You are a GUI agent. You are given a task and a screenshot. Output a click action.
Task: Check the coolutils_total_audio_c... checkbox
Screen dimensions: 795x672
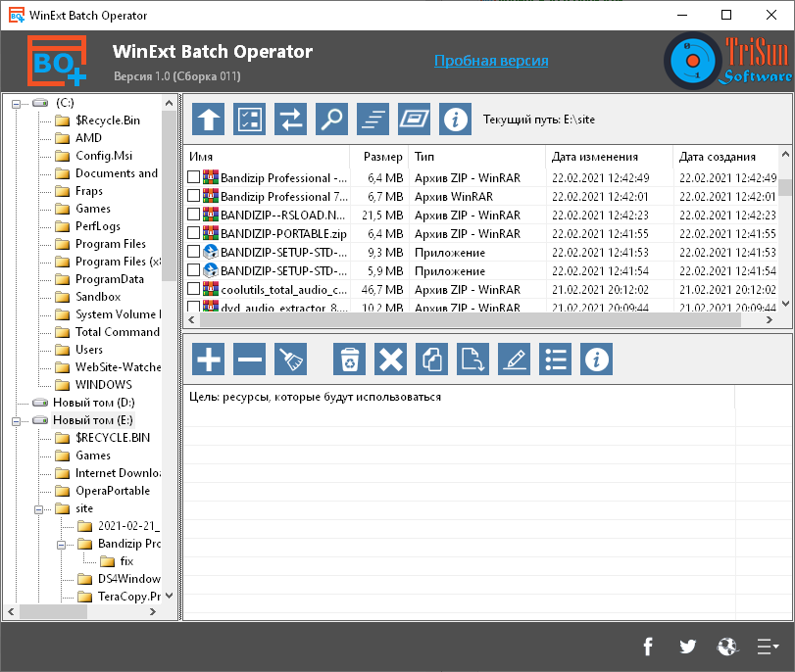[x=193, y=289]
